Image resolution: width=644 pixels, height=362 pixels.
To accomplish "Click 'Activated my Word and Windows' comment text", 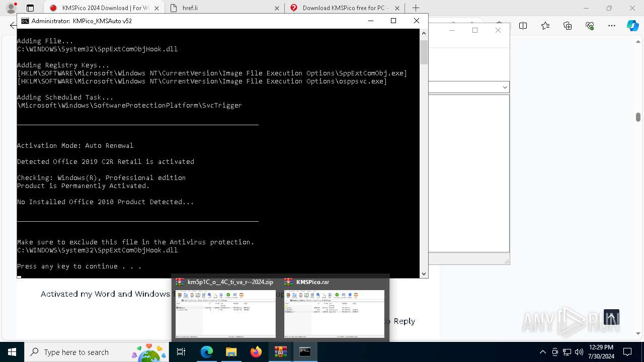I will pyautogui.click(x=105, y=294).
